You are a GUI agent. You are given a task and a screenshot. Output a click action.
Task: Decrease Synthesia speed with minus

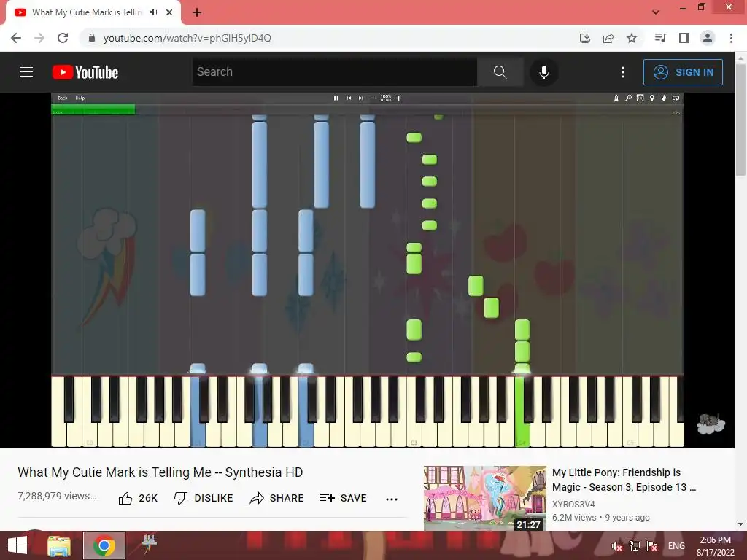pyautogui.click(x=373, y=98)
